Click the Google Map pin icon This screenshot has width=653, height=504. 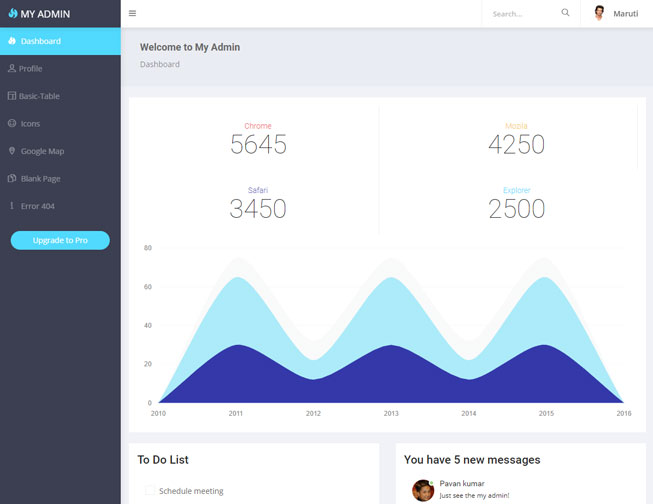point(12,151)
